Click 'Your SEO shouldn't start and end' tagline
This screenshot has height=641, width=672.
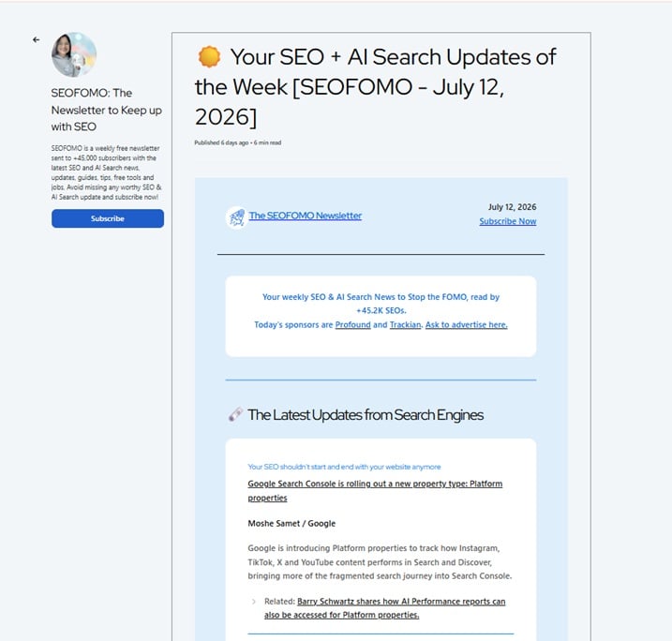344,467
